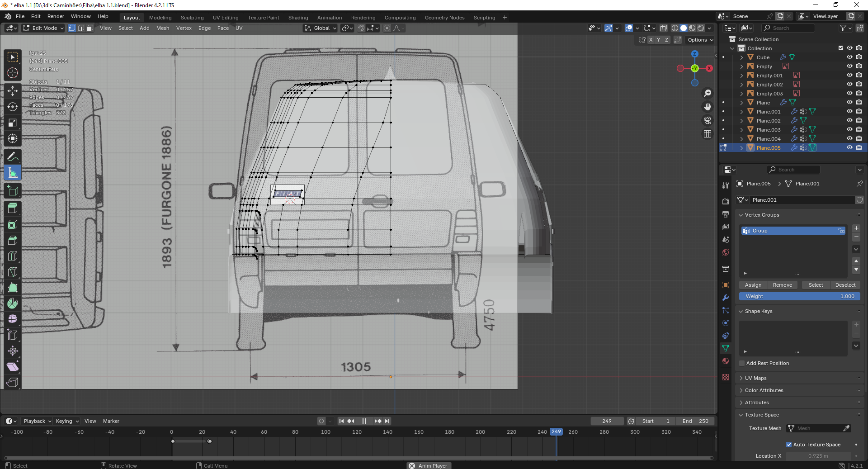Adjust the vertex group Weight slider
This screenshot has height=469, width=868.
coord(799,296)
